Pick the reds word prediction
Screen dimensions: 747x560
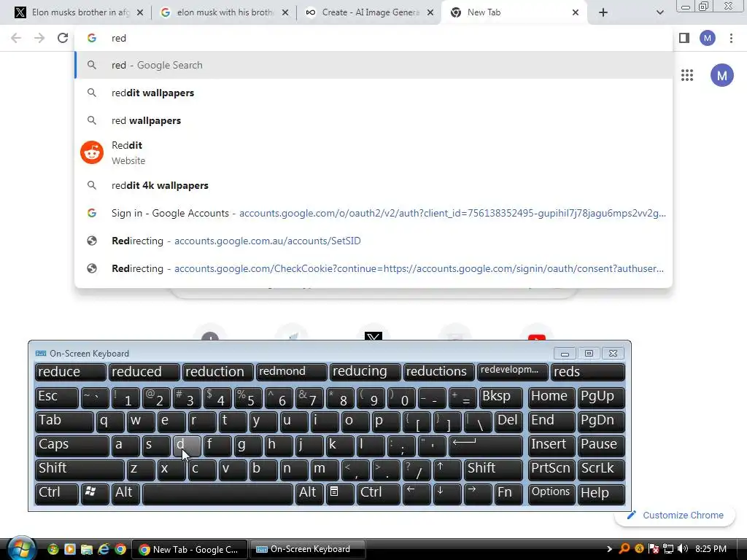pos(588,372)
